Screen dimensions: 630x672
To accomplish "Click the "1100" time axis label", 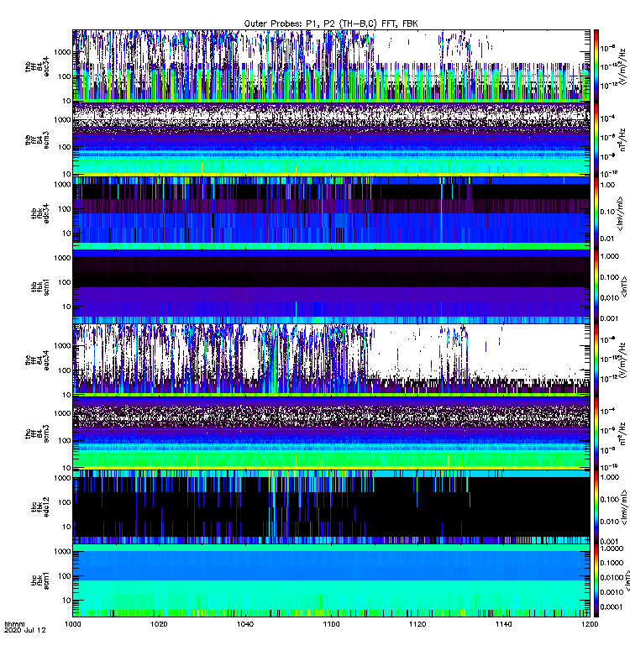I will pyautogui.click(x=331, y=624).
